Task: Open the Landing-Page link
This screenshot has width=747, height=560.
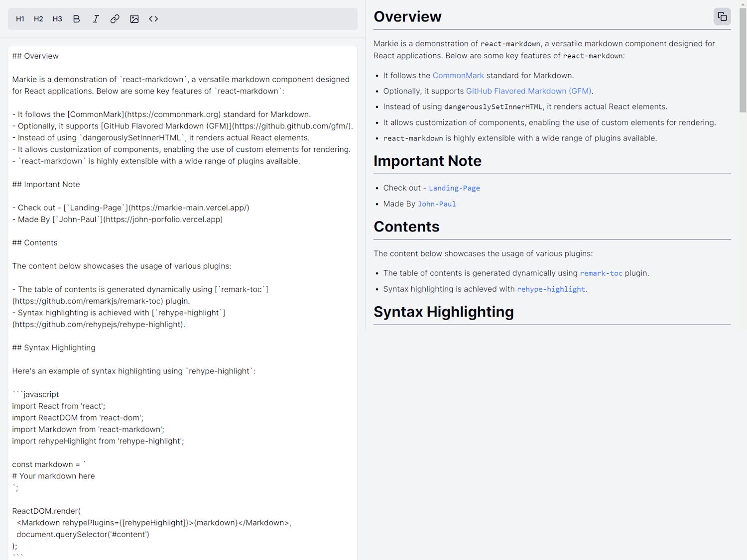Action: point(454,188)
